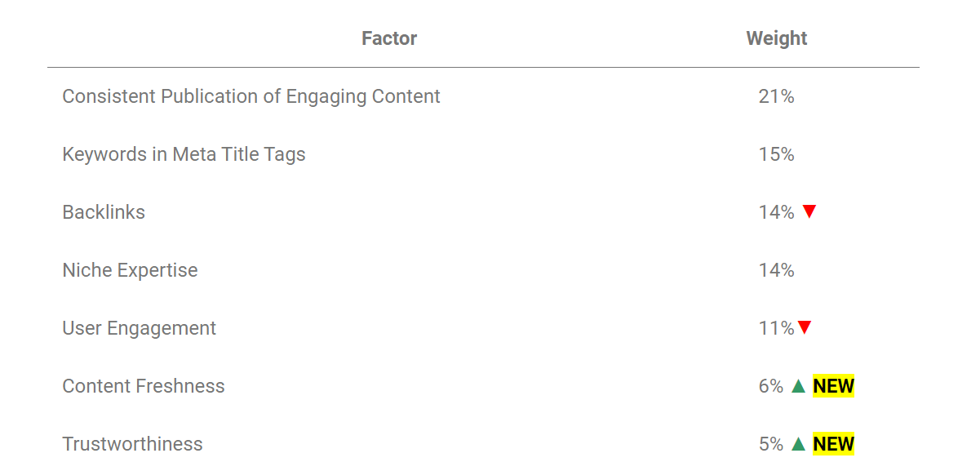This screenshot has height=471, width=980.
Task: Select the Keywords in Meta Title Tags text
Action: [184, 154]
